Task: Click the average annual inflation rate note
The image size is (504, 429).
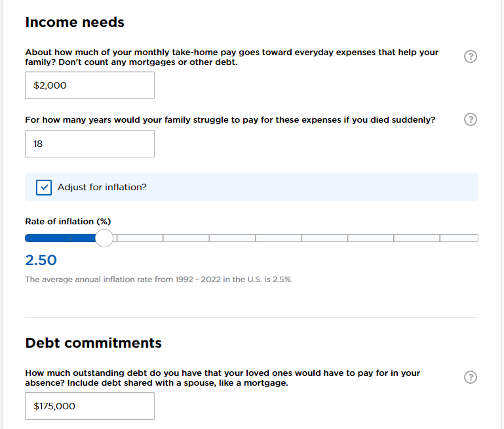Action: (159, 279)
